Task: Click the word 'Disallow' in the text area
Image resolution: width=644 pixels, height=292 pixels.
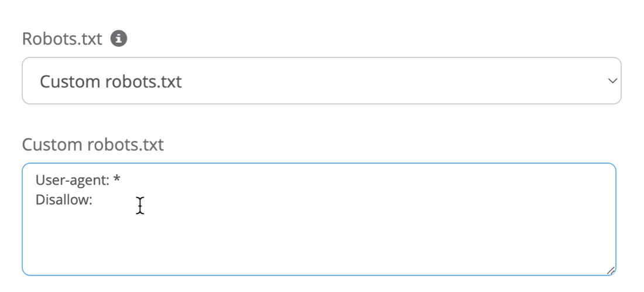Action: (x=62, y=200)
